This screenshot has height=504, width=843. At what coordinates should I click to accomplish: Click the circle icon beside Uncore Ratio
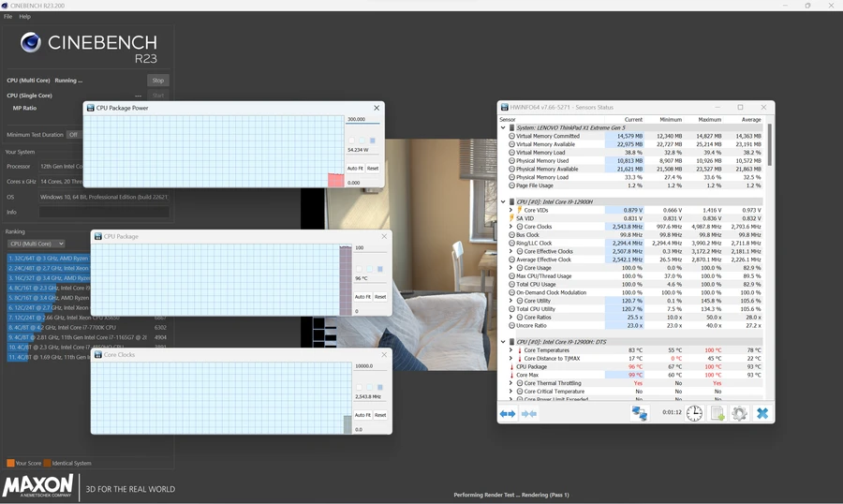pos(511,325)
